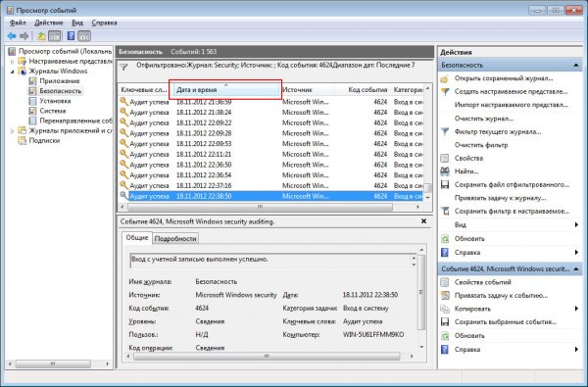This screenshot has width=588, height=387.
Task: Open the Действие menu
Action: pyautogui.click(x=49, y=23)
